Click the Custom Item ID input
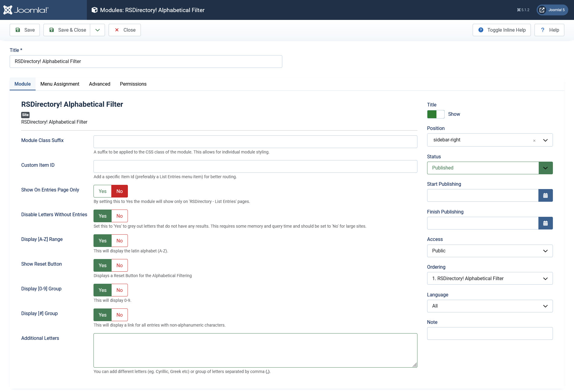Image resolution: width=574 pixels, height=392 pixels. pos(255,166)
